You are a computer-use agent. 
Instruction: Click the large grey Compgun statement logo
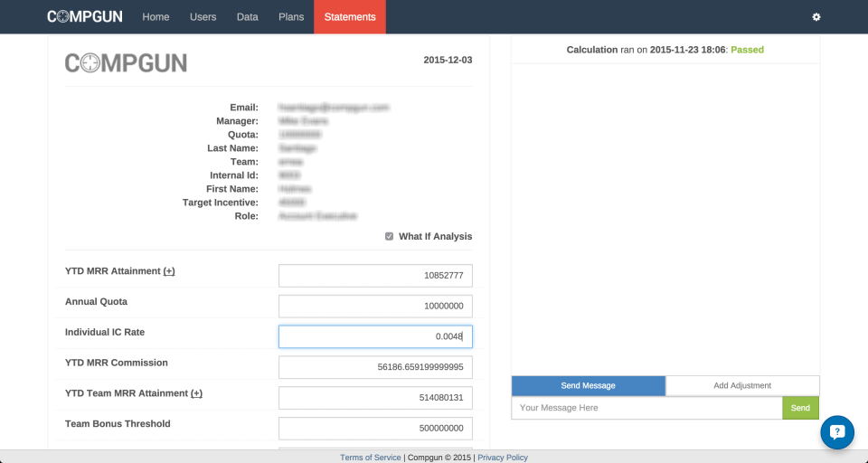(x=126, y=62)
